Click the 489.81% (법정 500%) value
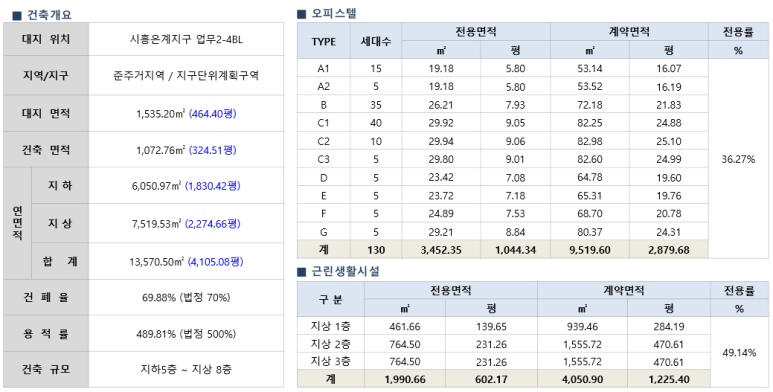 [186, 334]
